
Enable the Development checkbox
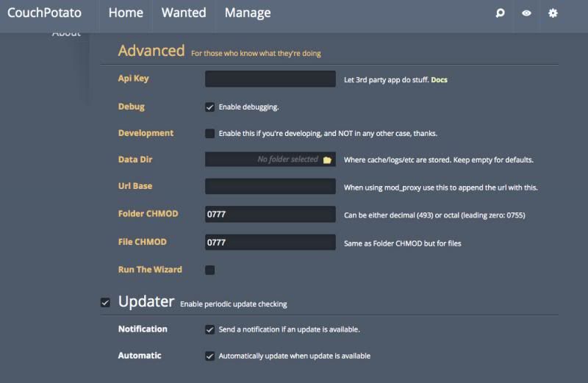[x=210, y=134]
